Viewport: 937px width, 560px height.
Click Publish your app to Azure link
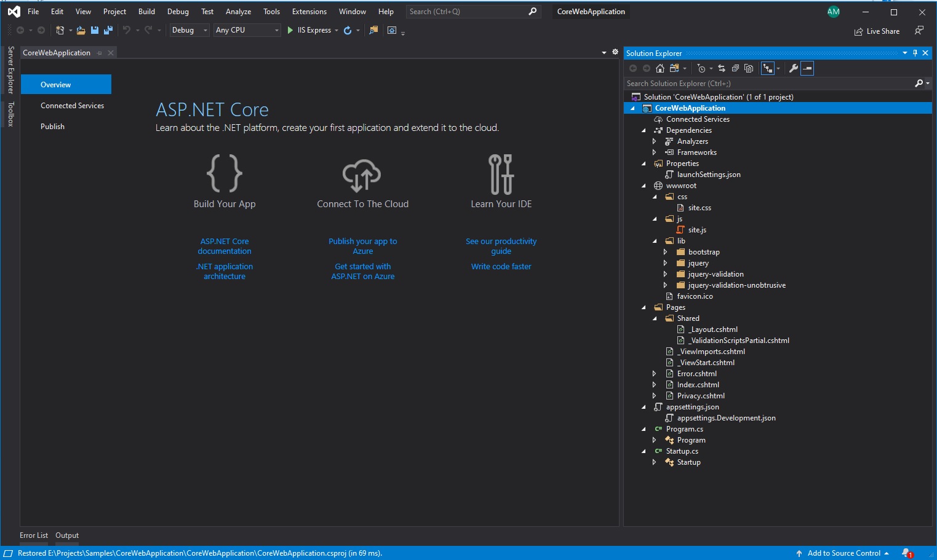click(x=363, y=246)
